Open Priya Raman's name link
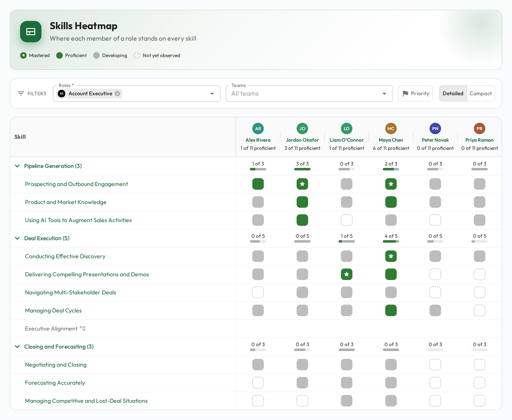Screen dimensions: 512x420 click(x=479, y=140)
